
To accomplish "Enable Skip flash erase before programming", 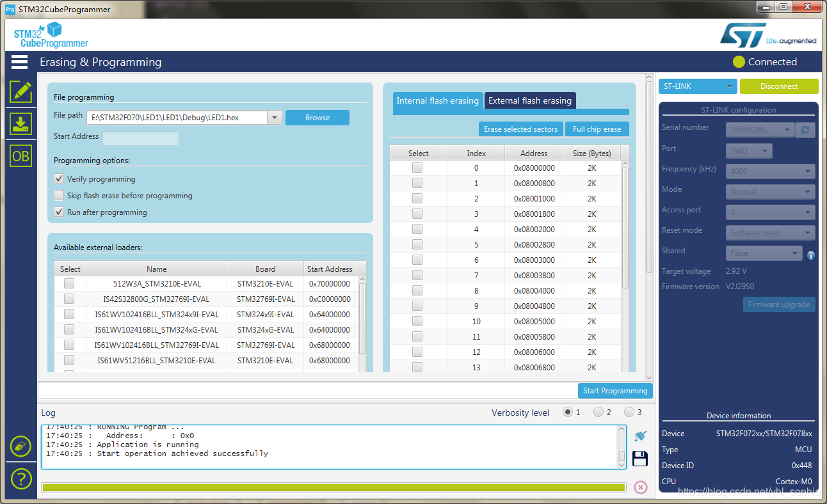I will (59, 196).
